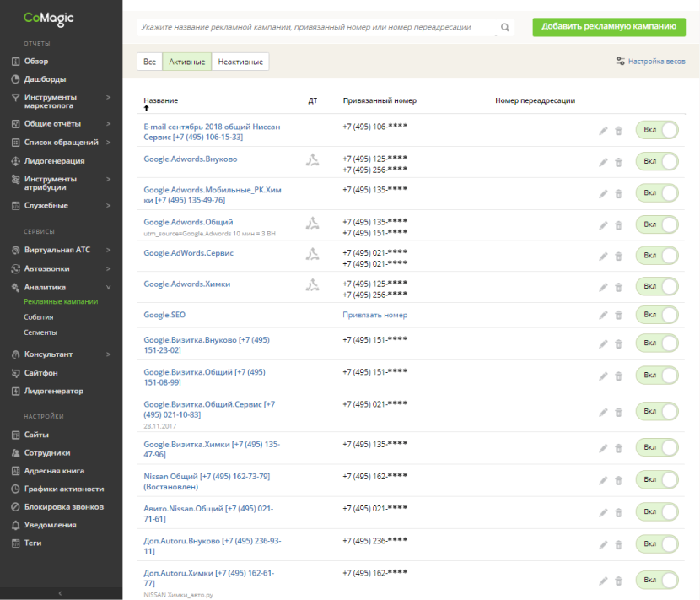Expand Инструменты атрибуции submenu

tap(108, 179)
